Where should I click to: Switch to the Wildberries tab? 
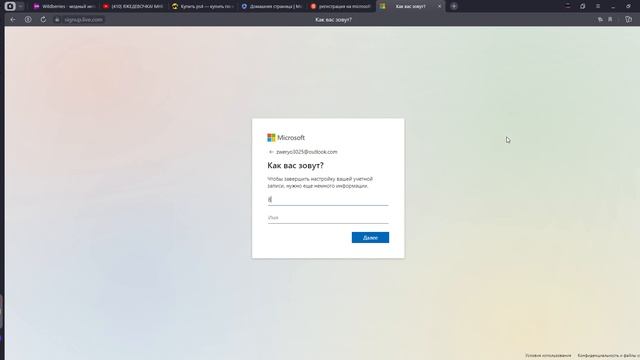[64, 6]
